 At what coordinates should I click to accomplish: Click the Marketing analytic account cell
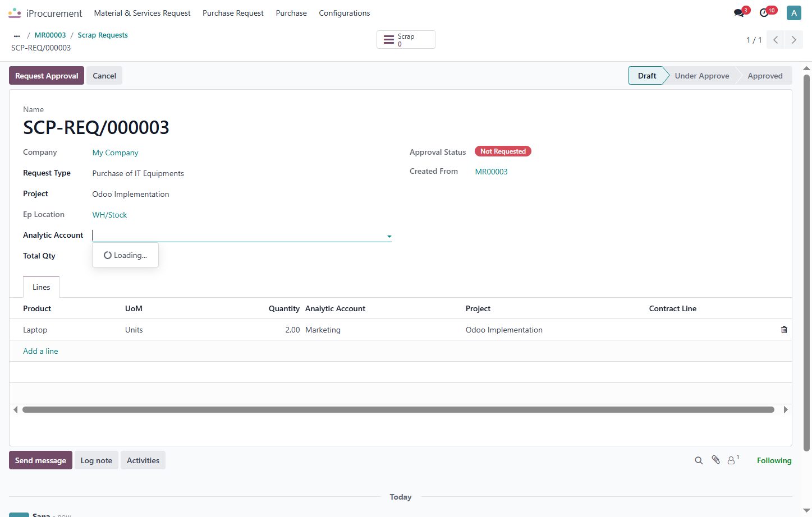323,330
